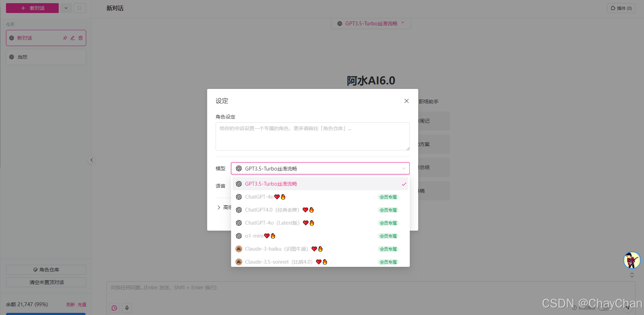Select Claude-3.5-sonnet（比肩4.0）model option
This screenshot has height=315, width=644.
(320, 262)
